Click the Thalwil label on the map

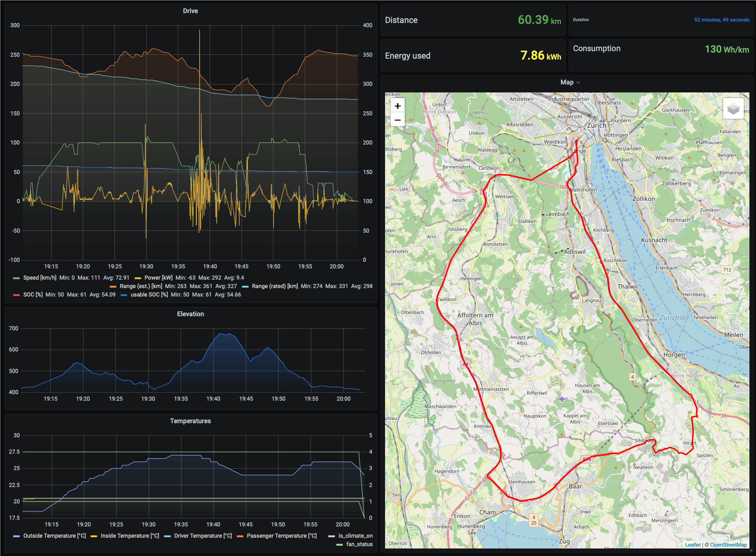click(627, 286)
